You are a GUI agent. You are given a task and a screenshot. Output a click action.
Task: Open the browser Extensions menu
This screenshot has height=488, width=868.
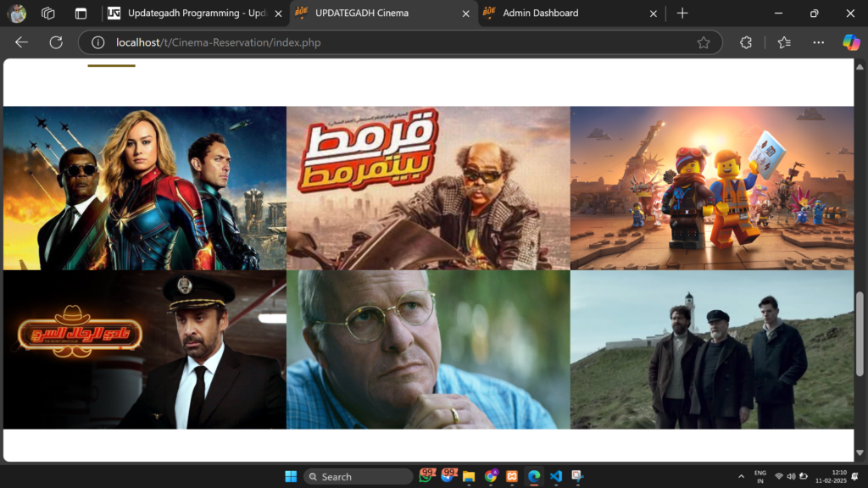pos(746,42)
